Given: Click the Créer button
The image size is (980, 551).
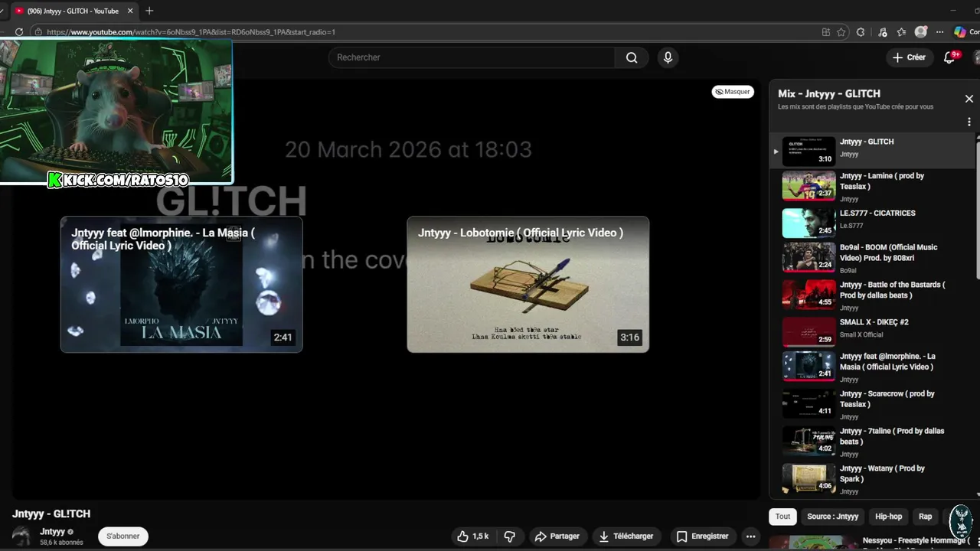Looking at the screenshot, I should (x=909, y=57).
